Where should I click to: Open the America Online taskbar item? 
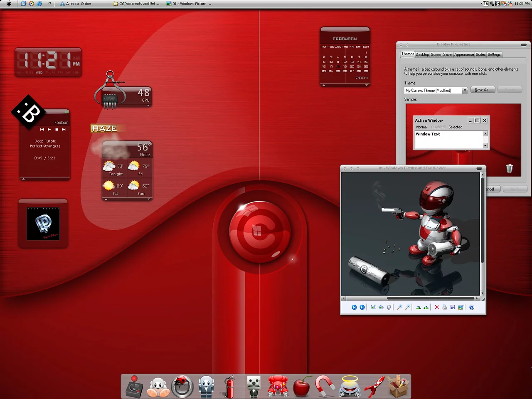pyautogui.click(x=78, y=4)
